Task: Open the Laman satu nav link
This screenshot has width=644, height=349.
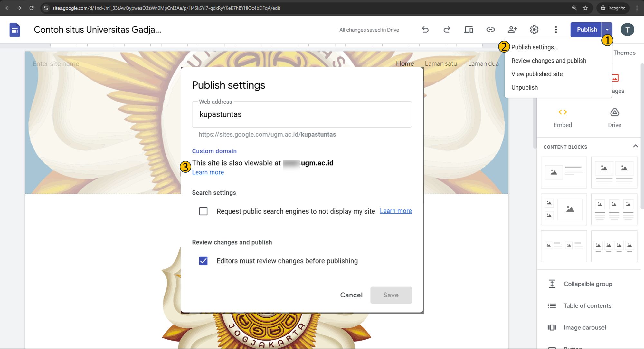Action: (441, 63)
